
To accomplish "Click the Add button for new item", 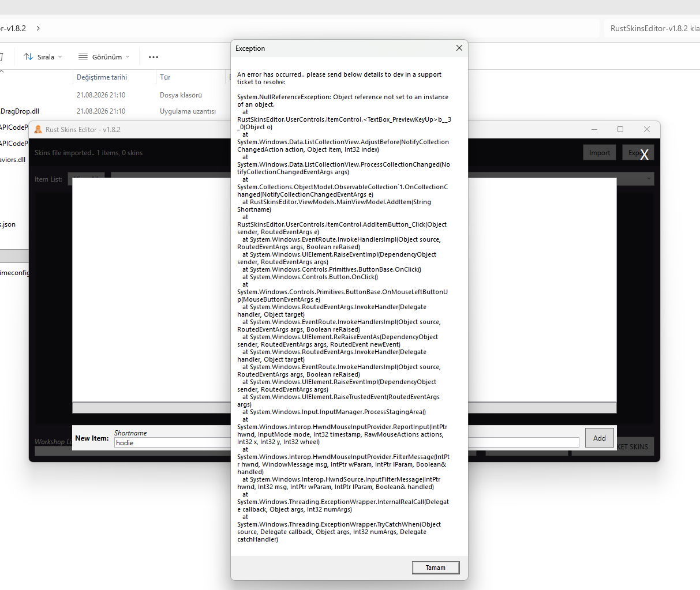I will [x=600, y=438].
